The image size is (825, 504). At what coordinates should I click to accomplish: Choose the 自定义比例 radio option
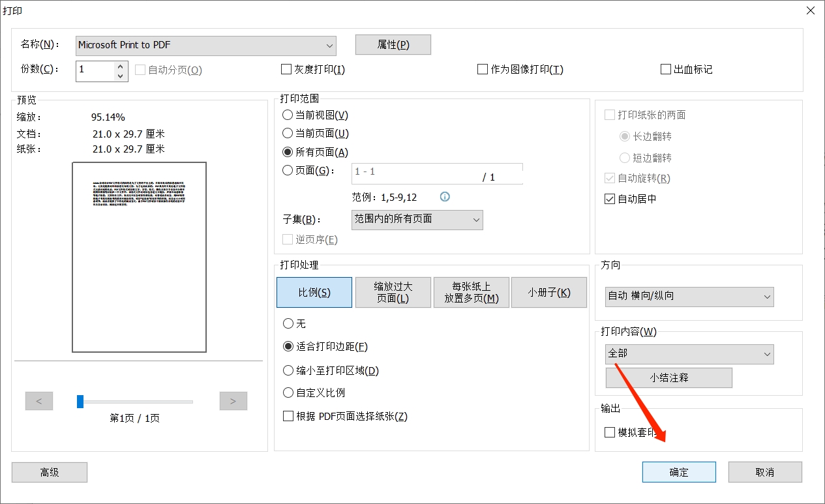[x=288, y=393]
